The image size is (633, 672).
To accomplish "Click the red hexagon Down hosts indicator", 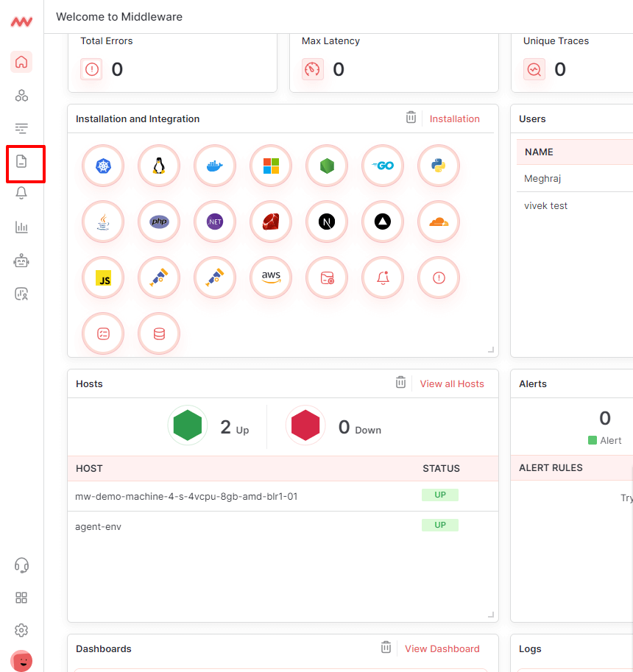I will click(x=305, y=425).
